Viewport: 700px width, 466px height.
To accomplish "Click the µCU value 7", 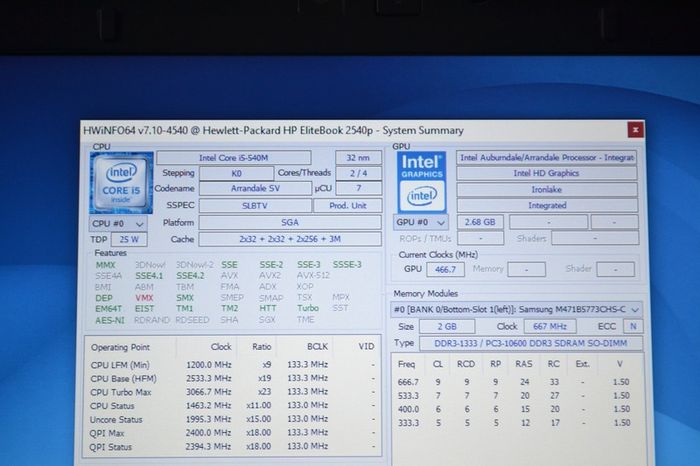I will point(358,188).
